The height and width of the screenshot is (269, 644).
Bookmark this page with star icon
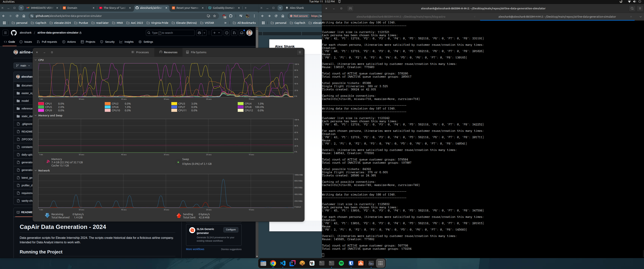(x=215, y=16)
